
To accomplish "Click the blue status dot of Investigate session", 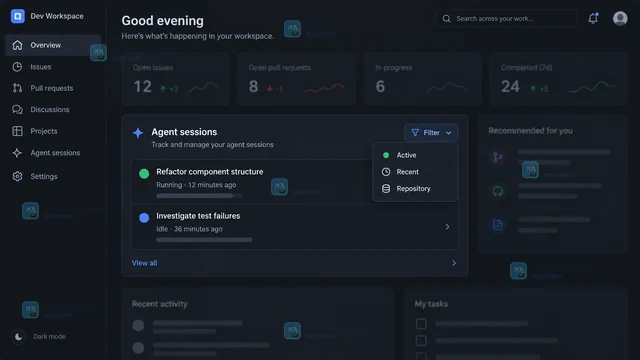I will (x=144, y=218).
